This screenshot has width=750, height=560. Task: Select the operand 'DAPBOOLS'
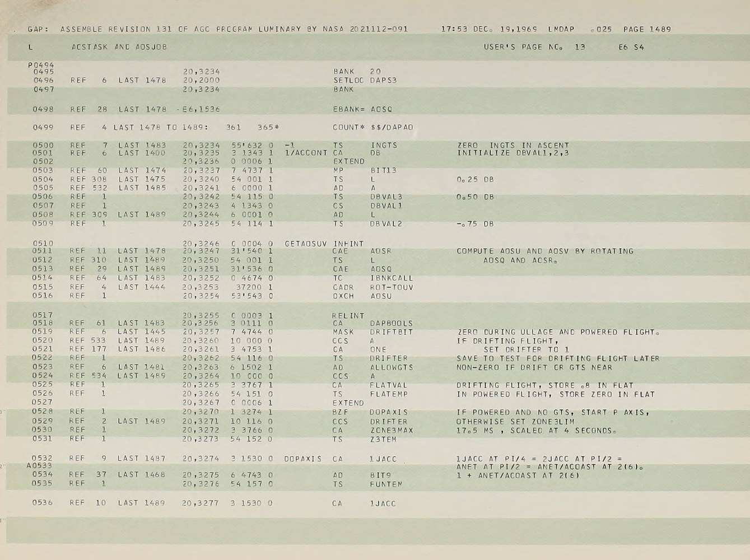pyautogui.click(x=391, y=323)
